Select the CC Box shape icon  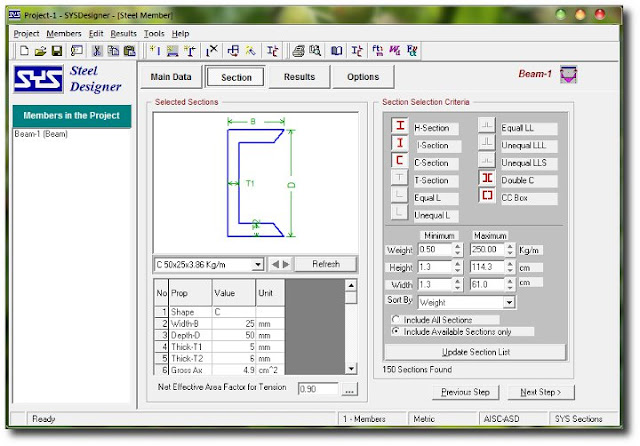pyautogui.click(x=487, y=195)
